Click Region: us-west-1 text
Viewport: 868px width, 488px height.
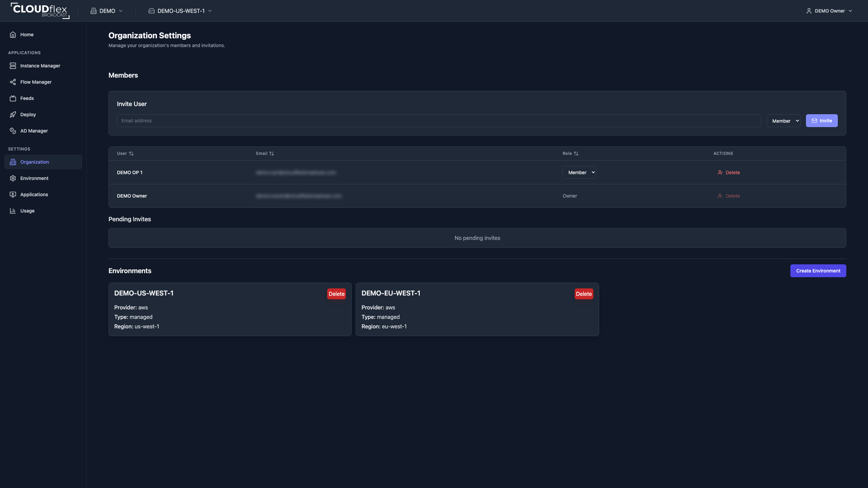[137, 326]
